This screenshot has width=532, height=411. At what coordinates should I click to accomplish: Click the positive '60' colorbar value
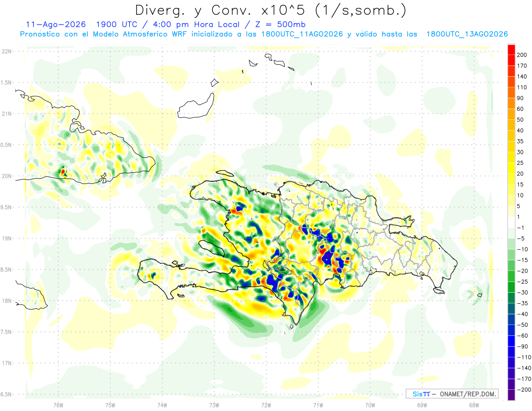point(520,109)
